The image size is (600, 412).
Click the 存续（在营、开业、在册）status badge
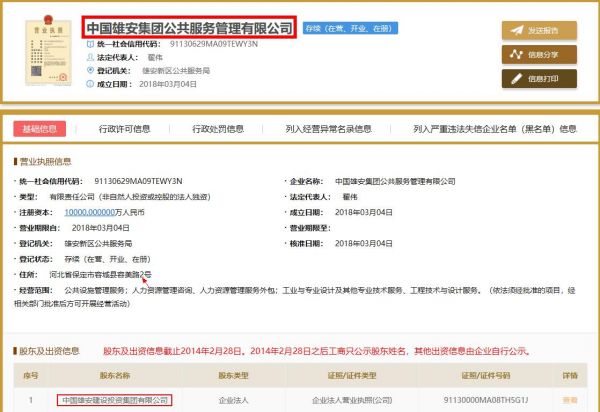350,28
